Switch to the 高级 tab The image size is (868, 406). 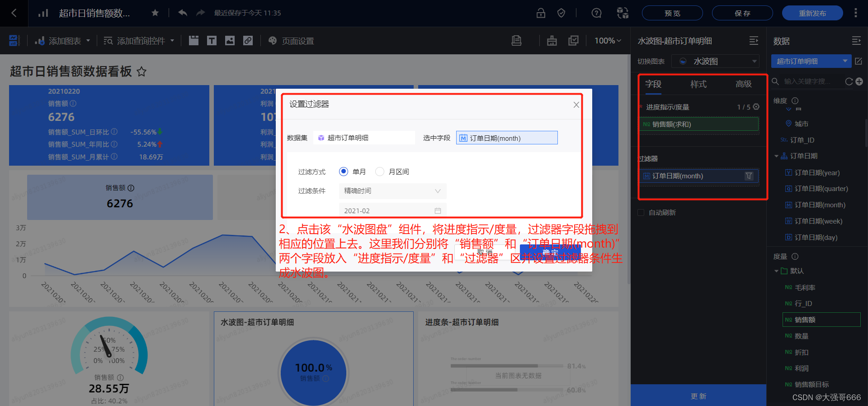pos(744,84)
